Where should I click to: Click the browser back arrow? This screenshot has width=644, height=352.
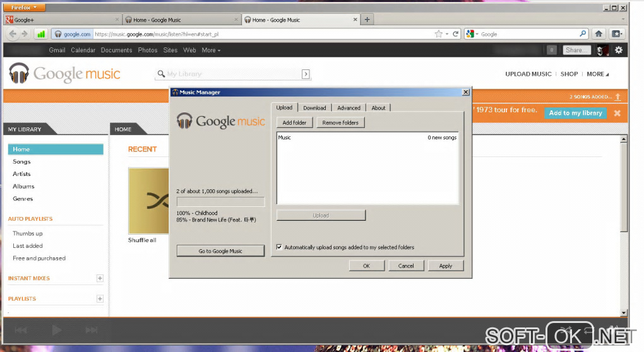pos(13,34)
